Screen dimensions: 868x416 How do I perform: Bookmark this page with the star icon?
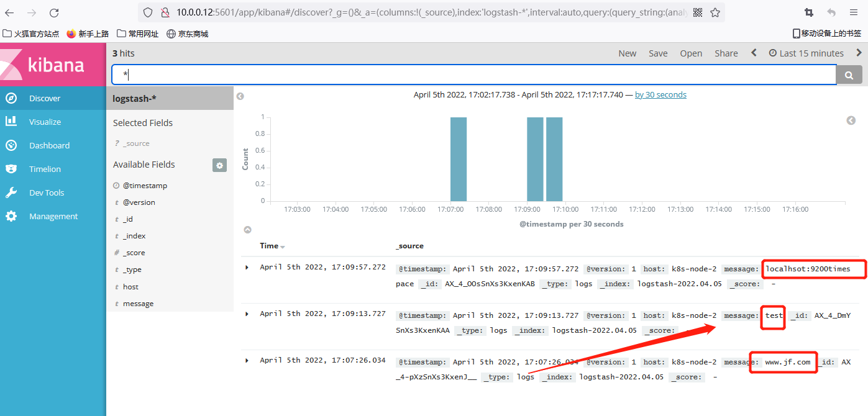pyautogui.click(x=715, y=12)
